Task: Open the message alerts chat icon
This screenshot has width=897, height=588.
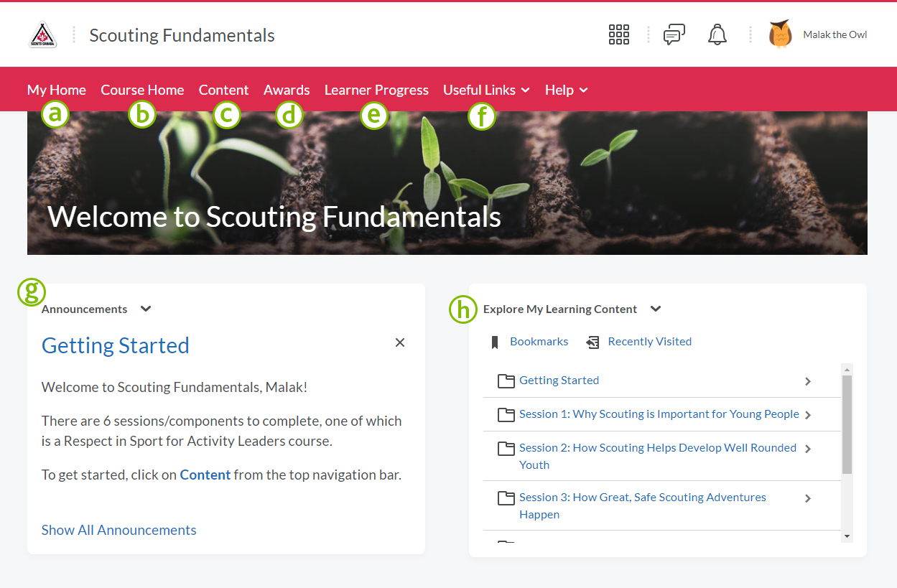Action: click(674, 34)
